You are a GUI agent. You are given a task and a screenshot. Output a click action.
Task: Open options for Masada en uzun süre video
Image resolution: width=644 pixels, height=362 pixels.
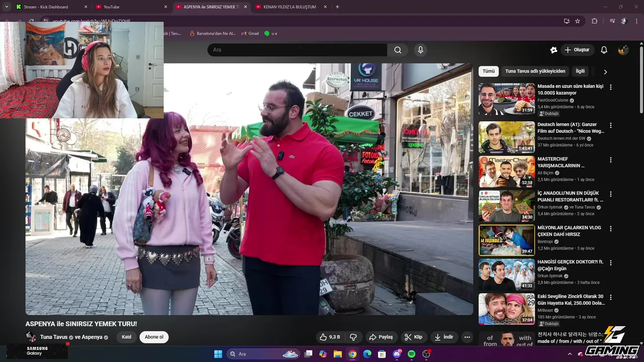611,87
